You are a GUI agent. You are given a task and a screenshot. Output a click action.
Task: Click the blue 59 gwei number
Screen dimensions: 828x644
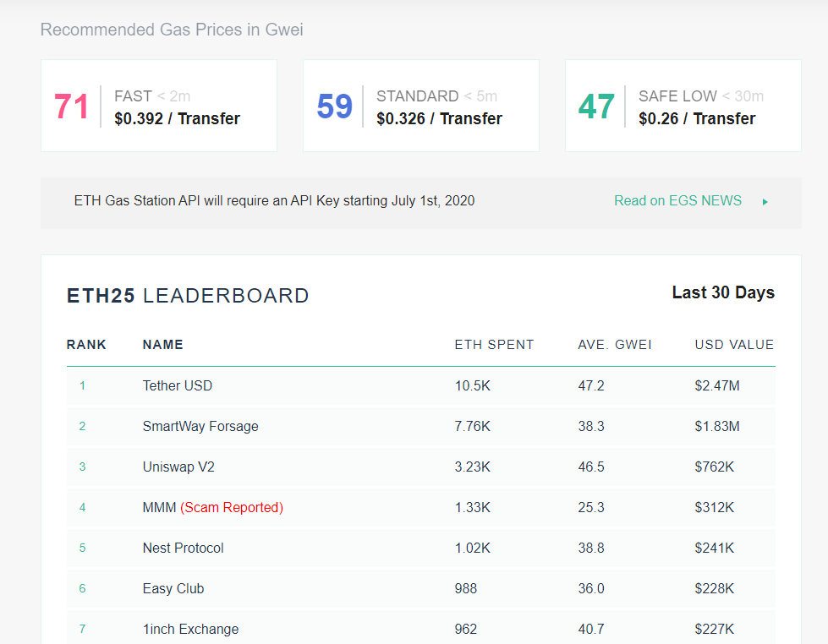click(334, 106)
